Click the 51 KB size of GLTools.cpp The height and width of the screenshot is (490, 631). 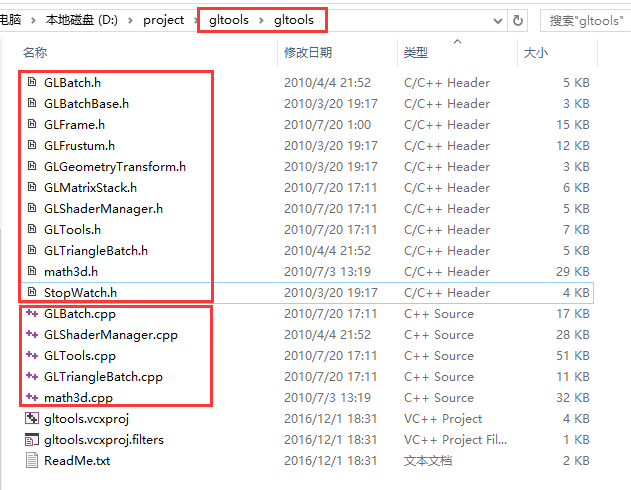click(573, 355)
